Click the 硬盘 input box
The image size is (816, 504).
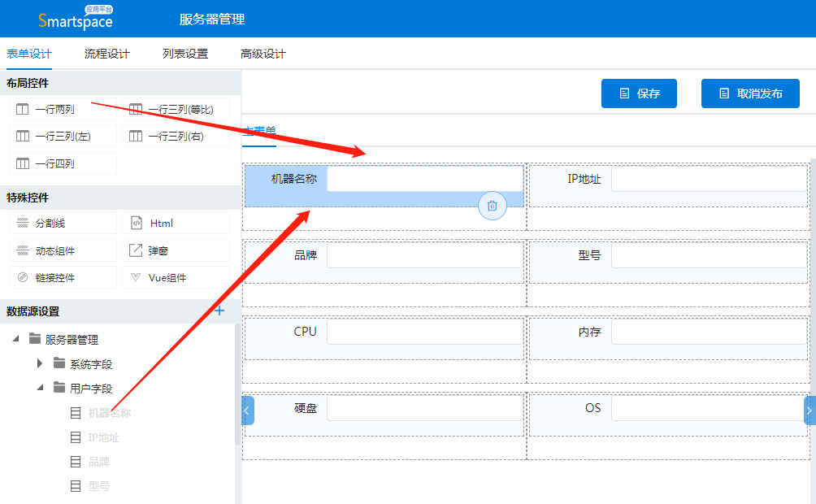click(425, 408)
